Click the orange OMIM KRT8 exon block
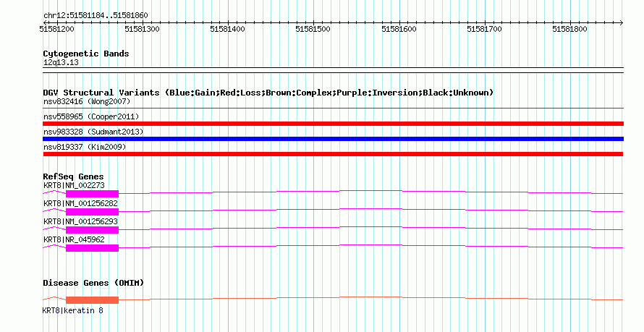The width and height of the screenshot is (644, 332). (x=92, y=300)
